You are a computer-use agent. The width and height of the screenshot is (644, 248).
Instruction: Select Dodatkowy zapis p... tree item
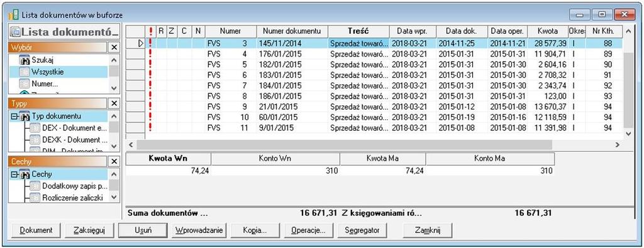(x=75, y=186)
